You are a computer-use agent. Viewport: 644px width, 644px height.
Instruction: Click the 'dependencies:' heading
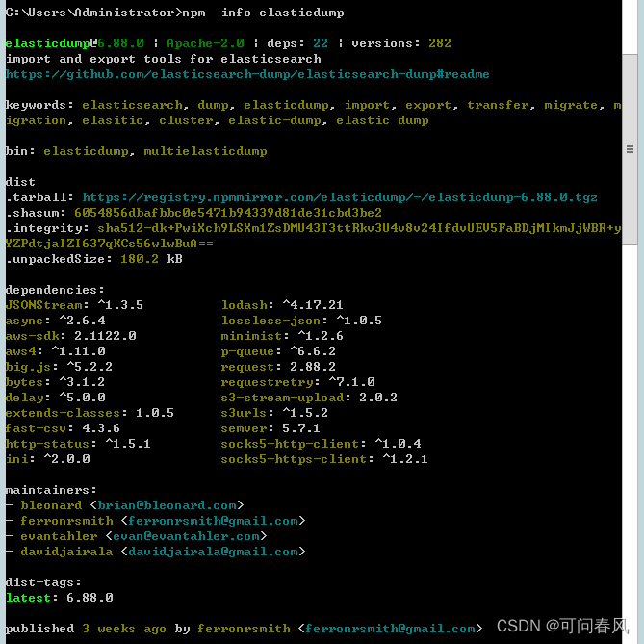tap(56, 290)
